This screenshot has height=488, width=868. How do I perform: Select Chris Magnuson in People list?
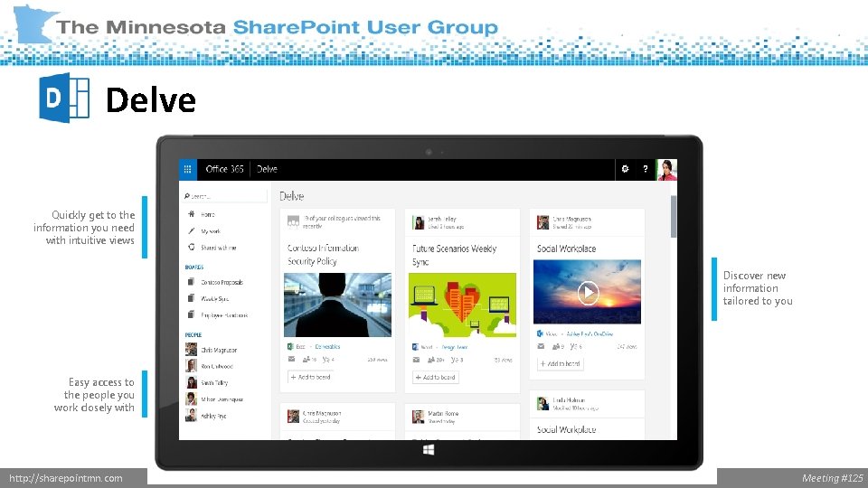[x=219, y=351]
